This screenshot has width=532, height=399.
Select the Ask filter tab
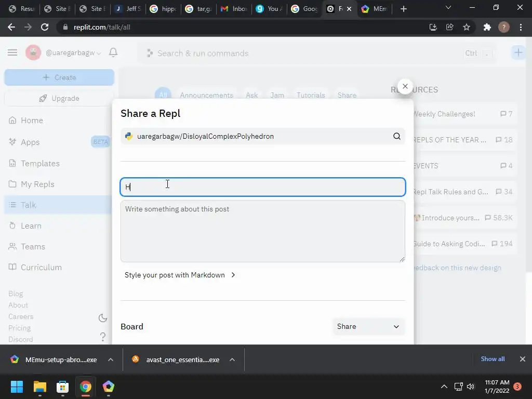(252, 95)
